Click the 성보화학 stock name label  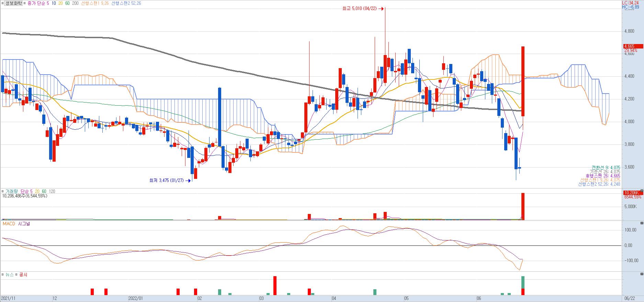[14, 3]
